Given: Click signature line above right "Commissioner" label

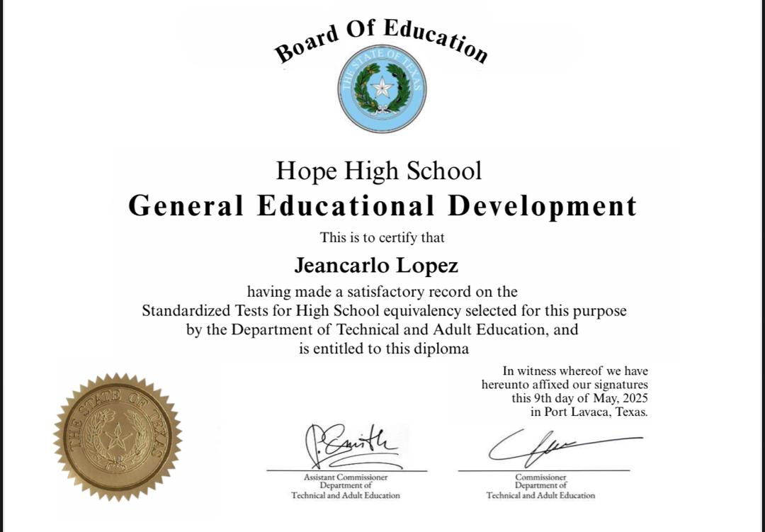Looking at the screenshot, I should [543, 470].
